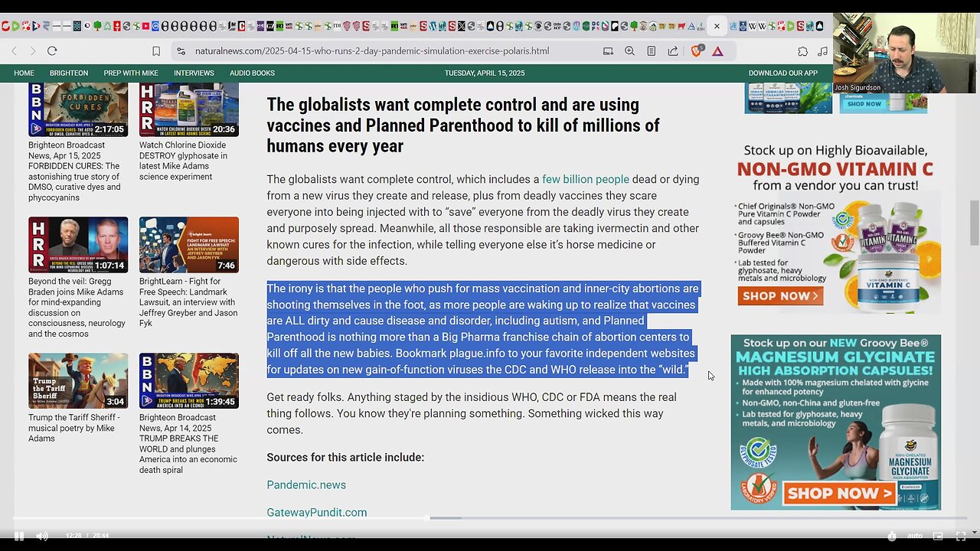Open Brave Shields lion icon
Viewport: 980px width, 551px height.
697,51
